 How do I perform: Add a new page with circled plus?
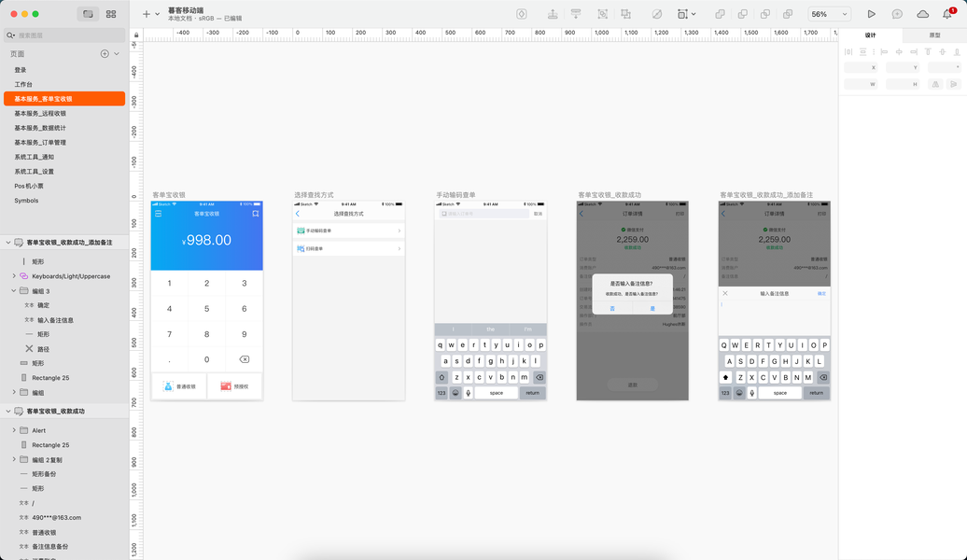[x=105, y=53]
